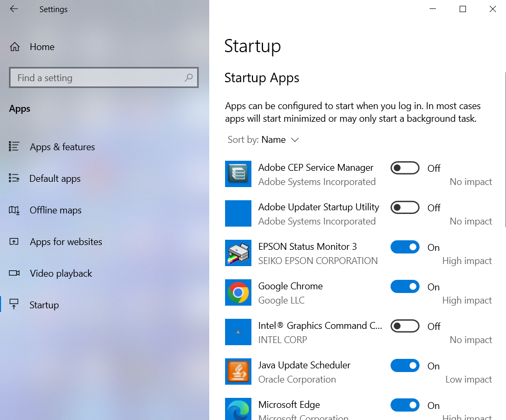Click High impact label for Google Chrome
This screenshot has width=506, height=420.
point(467,300)
